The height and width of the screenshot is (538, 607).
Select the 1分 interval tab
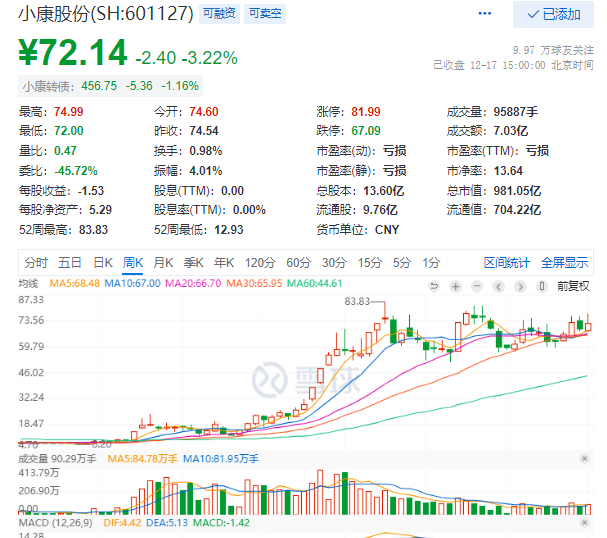[x=431, y=263]
